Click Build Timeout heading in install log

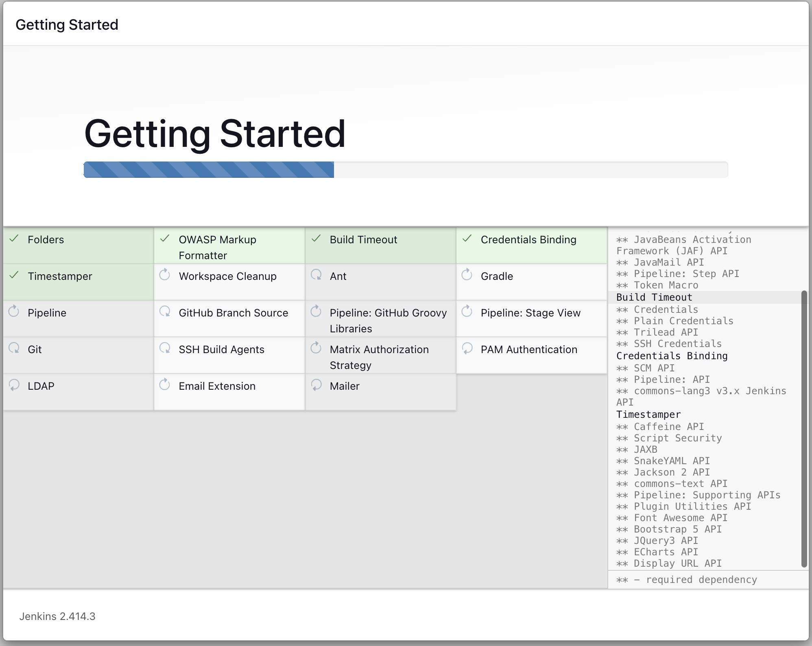pyautogui.click(x=654, y=297)
